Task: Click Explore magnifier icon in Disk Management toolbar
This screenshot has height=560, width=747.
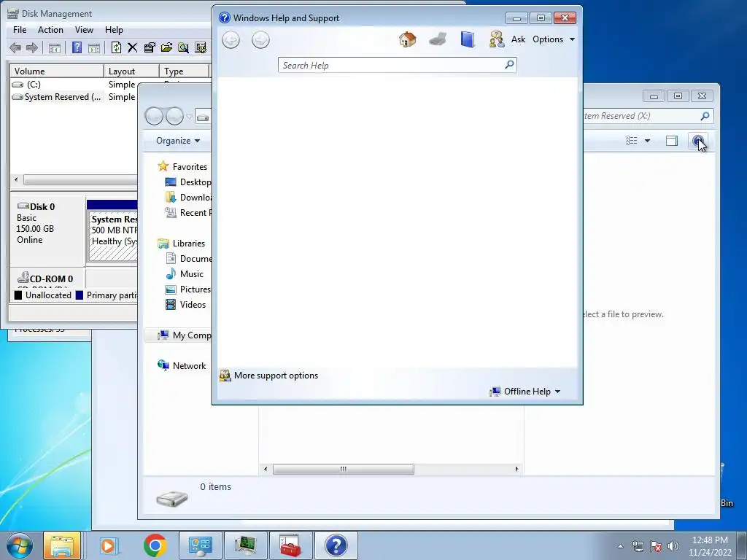Action: click(x=183, y=47)
